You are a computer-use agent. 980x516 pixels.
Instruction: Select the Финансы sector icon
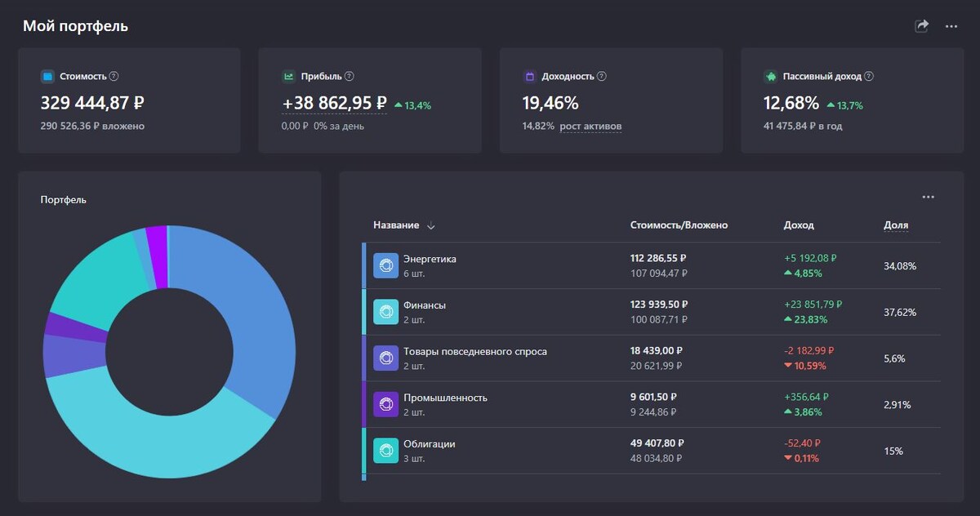pyautogui.click(x=385, y=311)
